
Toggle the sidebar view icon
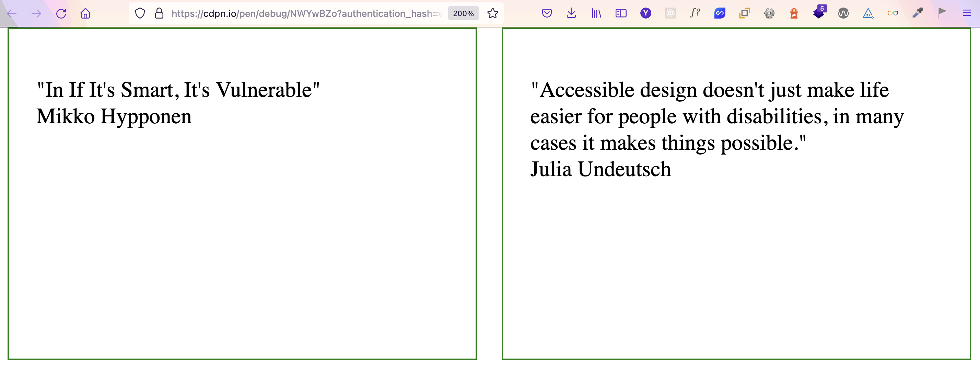pyautogui.click(x=621, y=14)
